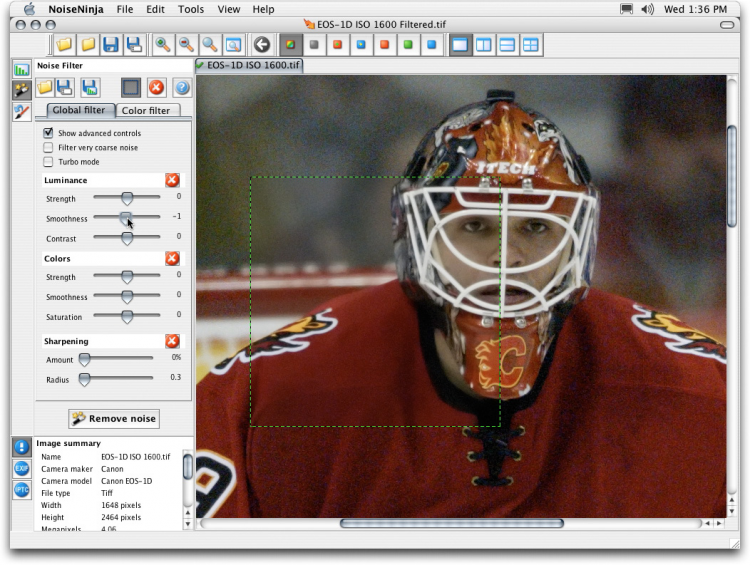Click the plain magnifier zoom icon
The width and height of the screenshot is (750, 565).
[210, 45]
